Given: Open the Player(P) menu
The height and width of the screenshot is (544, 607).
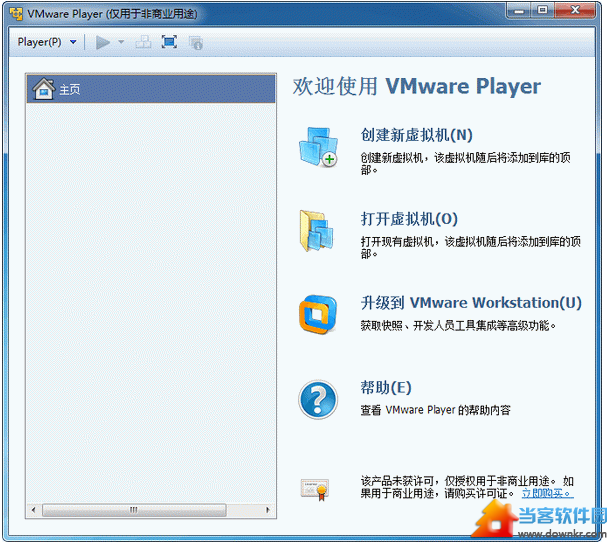Looking at the screenshot, I should point(39,42).
